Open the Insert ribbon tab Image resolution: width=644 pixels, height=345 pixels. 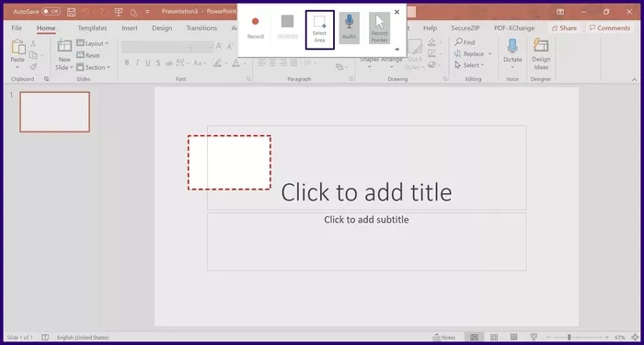pos(130,28)
